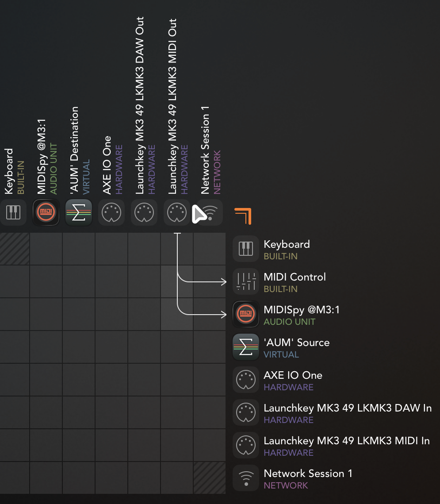440x504 pixels.
Task: Click the MIDI Control faders icon
Action: tap(246, 281)
